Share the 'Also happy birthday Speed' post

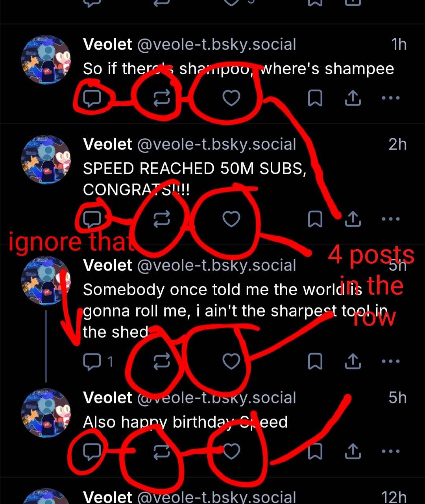pos(353,451)
